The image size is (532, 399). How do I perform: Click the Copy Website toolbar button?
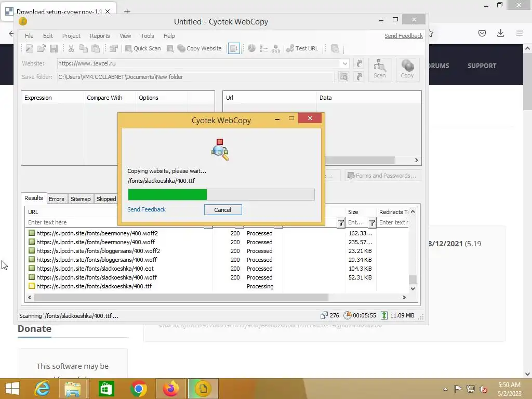199,48
